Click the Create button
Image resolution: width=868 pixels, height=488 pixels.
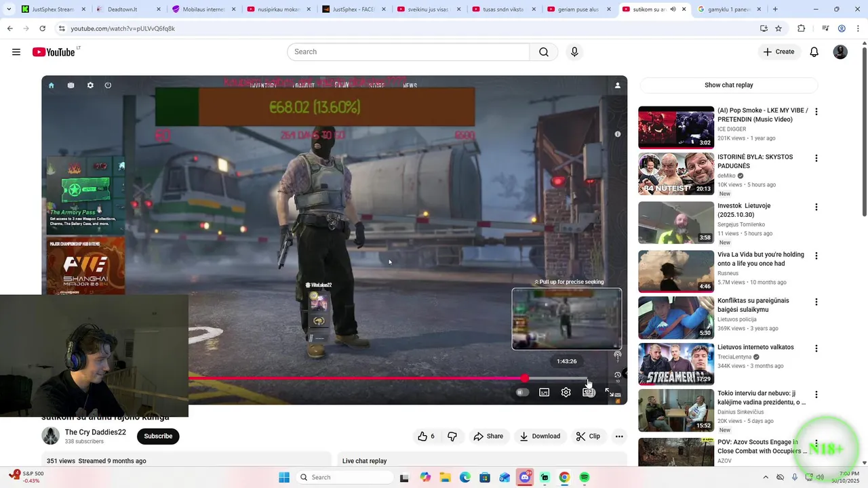click(x=778, y=52)
